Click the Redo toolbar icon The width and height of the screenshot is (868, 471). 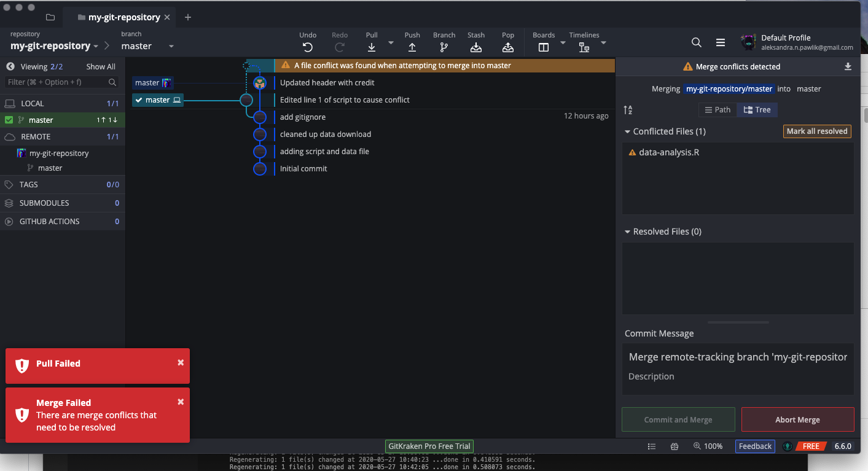point(340,47)
